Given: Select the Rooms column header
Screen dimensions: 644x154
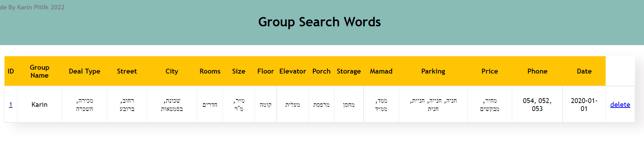Looking at the screenshot, I should click(210, 71).
